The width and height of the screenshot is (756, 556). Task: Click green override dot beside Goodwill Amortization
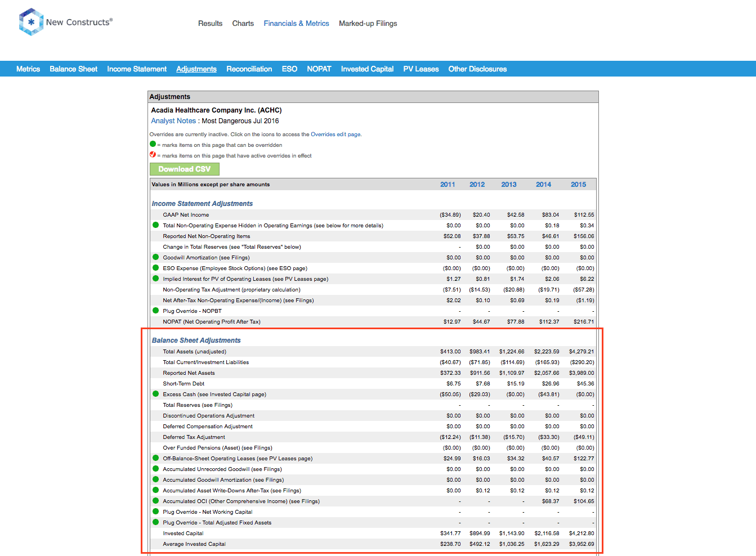pos(156,257)
